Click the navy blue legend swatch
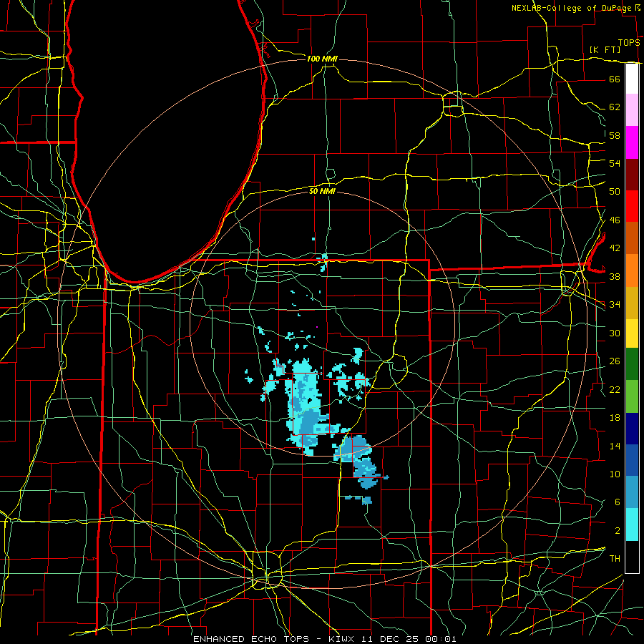The image size is (644, 644). click(632, 429)
